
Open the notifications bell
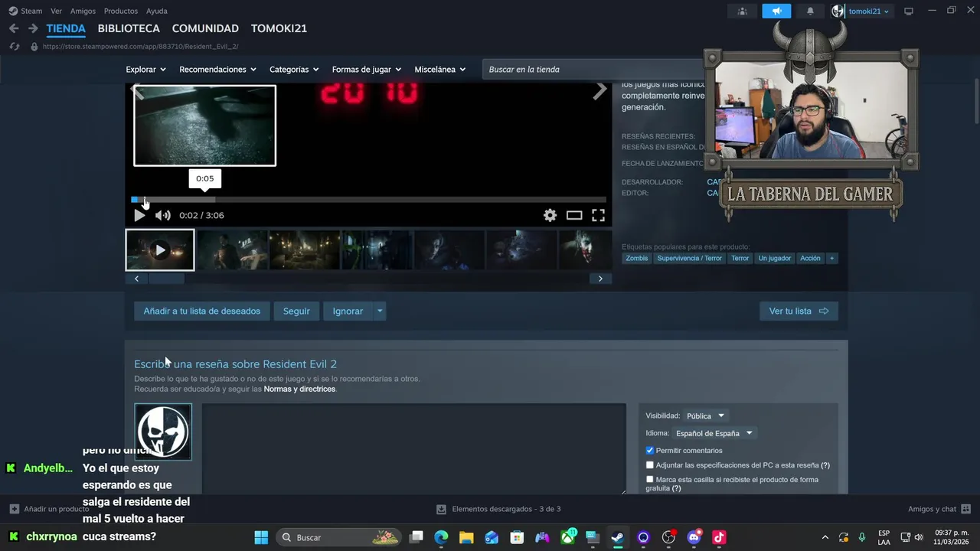810,11
